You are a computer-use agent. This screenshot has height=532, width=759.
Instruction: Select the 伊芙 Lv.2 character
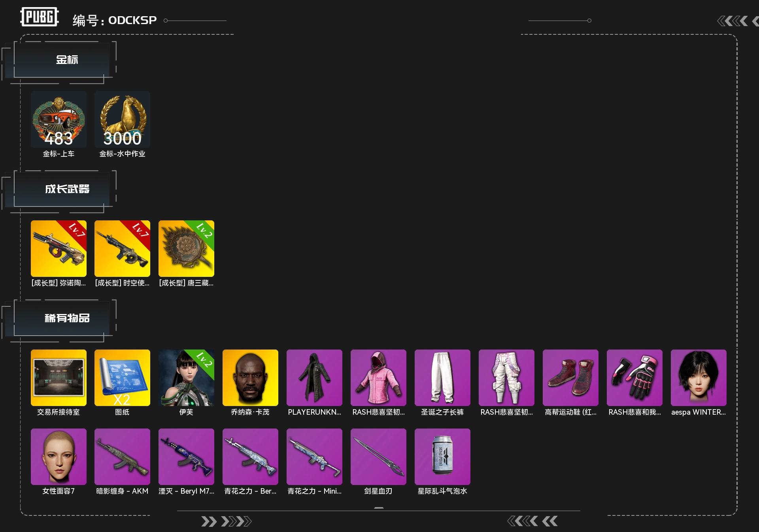tap(186, 378)
